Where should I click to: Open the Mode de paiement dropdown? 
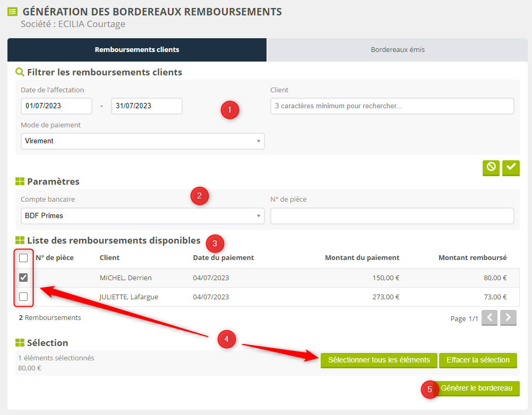coord(142,141)
